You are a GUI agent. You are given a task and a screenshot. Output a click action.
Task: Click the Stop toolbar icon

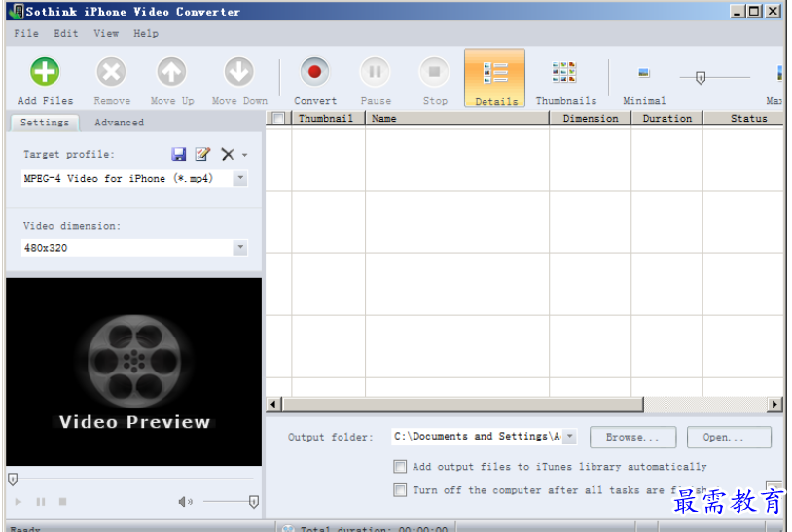434,72
